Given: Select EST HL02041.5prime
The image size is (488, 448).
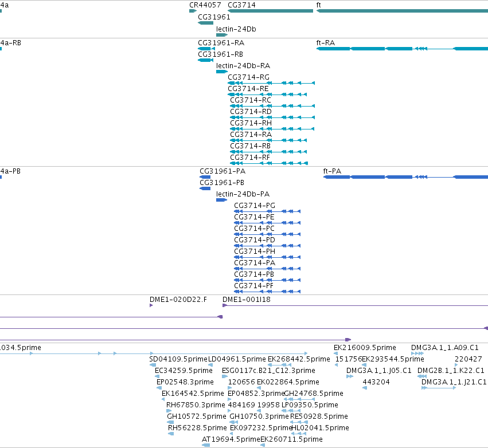Looking at the screenshot, I should point(299,434).
